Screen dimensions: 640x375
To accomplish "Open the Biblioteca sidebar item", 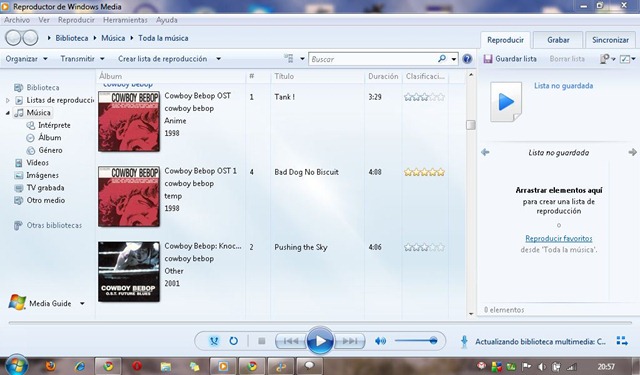I will tap(37, 87).
